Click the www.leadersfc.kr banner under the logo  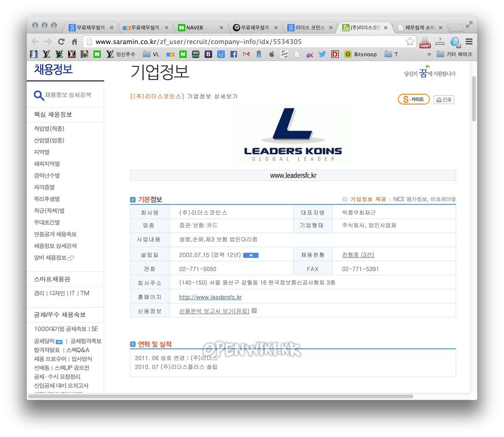(x=293, y=175)
